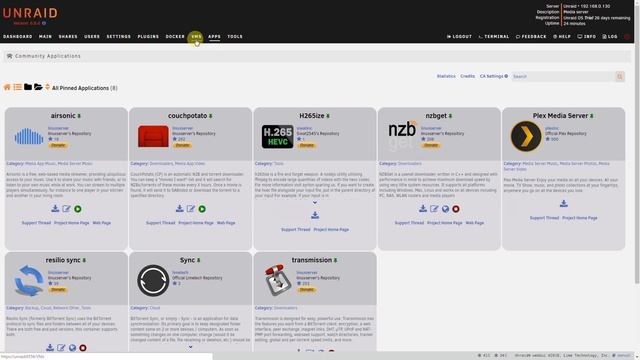Click the home icon in Community Applications
Screen dimensions: 640x360
(x=7, y=87)
